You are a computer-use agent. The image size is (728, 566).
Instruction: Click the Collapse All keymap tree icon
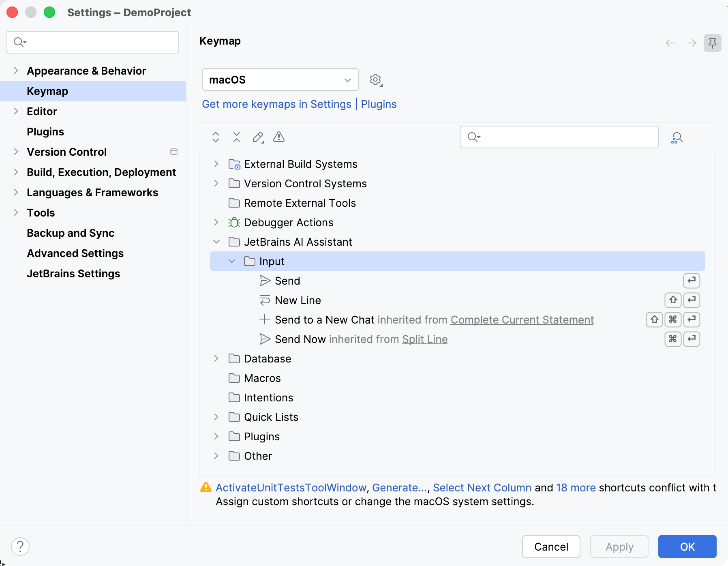click(237, 137)
